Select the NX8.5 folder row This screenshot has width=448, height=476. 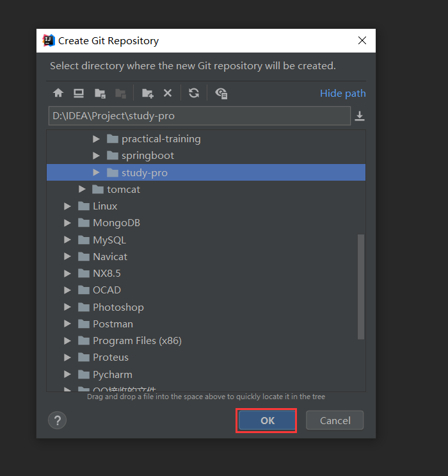[206, 274]
